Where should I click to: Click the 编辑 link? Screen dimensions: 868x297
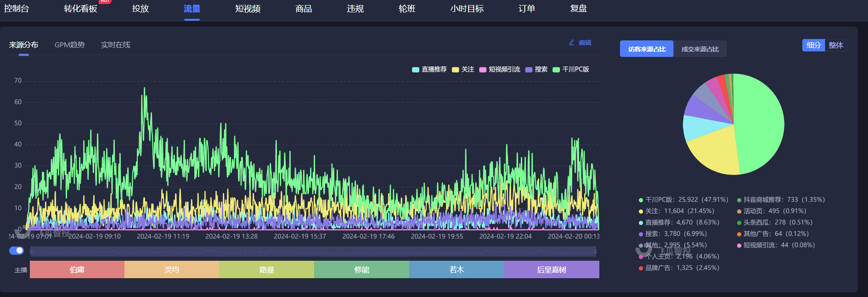(585, 42)
